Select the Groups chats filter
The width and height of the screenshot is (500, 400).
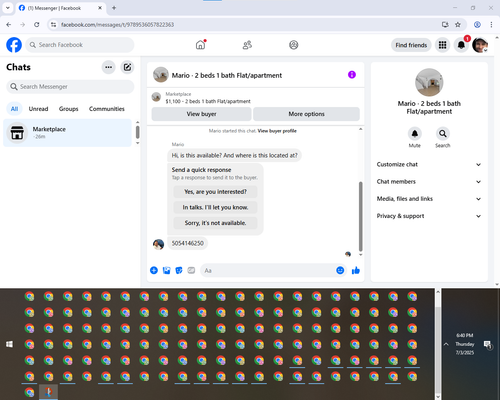[x=68, y=109]
